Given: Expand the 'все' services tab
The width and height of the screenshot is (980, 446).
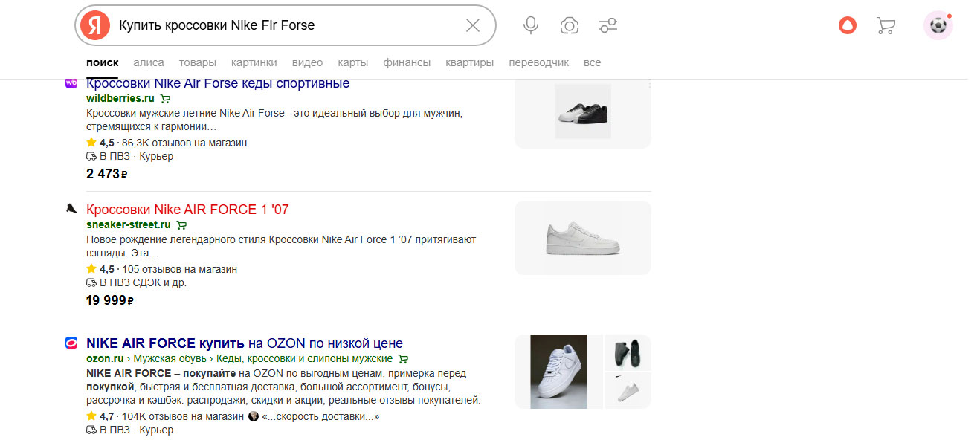Looking at the screenshot, I should click(x=593, y=62).
